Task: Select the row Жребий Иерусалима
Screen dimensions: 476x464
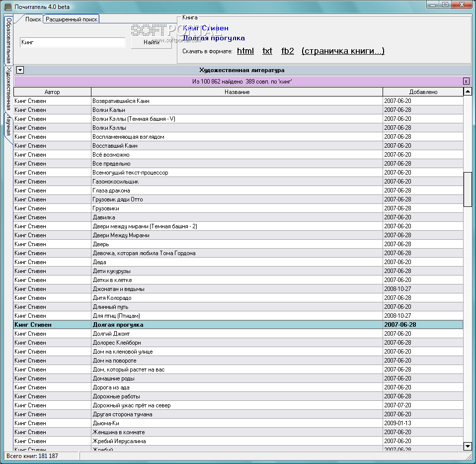Action: pyautogui.click(x=238, y=442)
